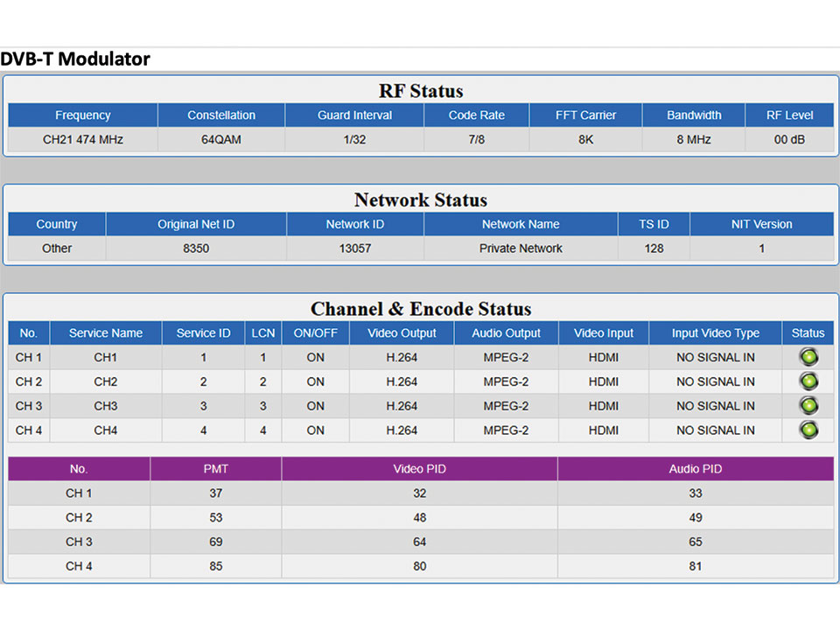The height and width of the screenshot is (630, 840).
Task: Click the RF Status section title
Action: click(x=421, y=91)
